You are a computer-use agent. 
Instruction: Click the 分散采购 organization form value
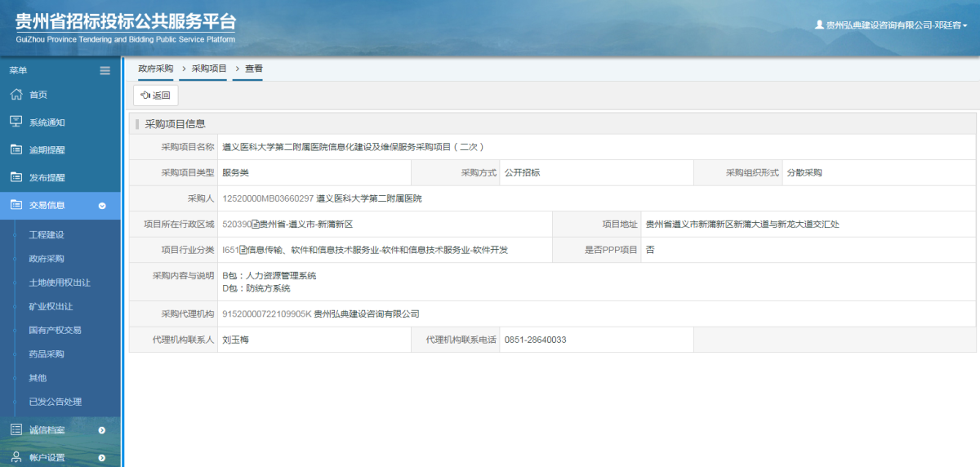click(804, 172)
